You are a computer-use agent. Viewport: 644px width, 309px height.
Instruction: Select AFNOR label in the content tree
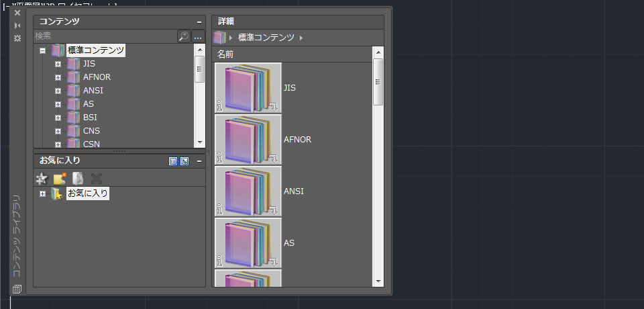tap(97, 77)
